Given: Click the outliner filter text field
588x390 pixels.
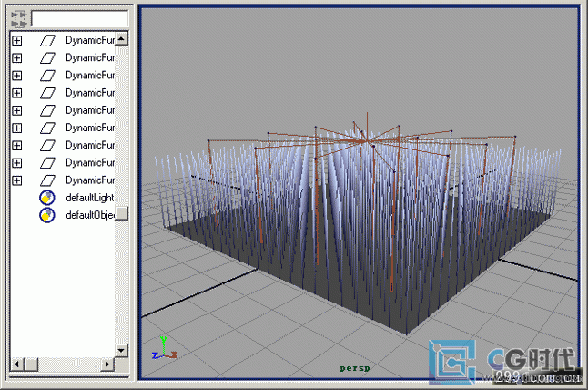Looking at the screenshot, I should point(80,18).
